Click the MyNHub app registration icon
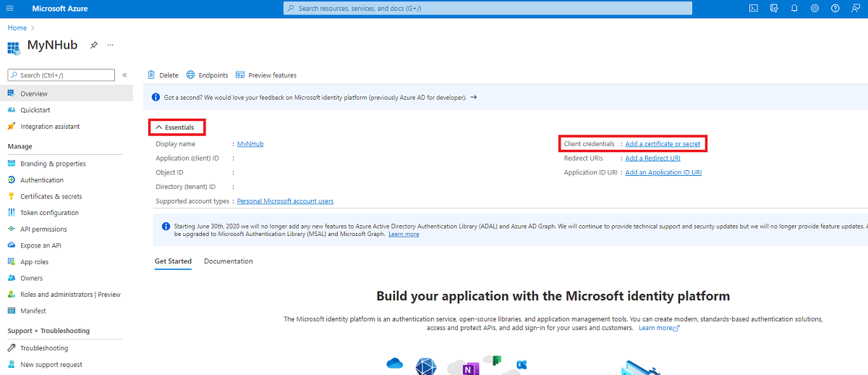This screenshot has width=868, height=375. tap(14, 48)
